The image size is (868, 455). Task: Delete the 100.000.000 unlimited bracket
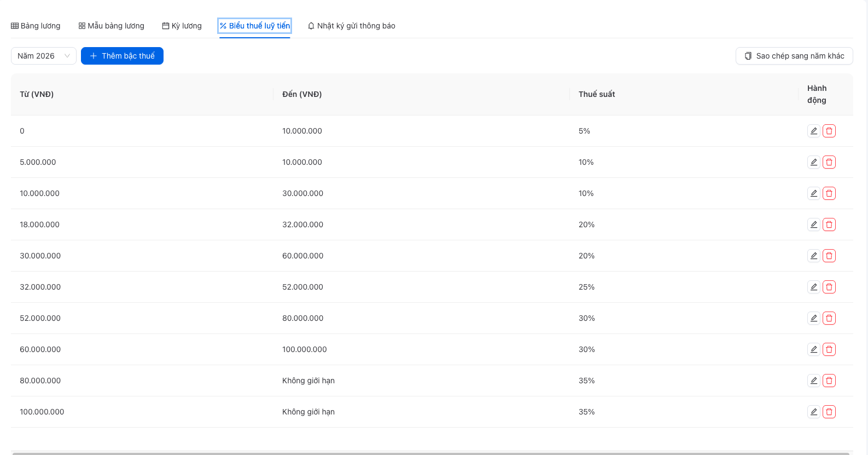pyautogui.click(x=829, y=412)
